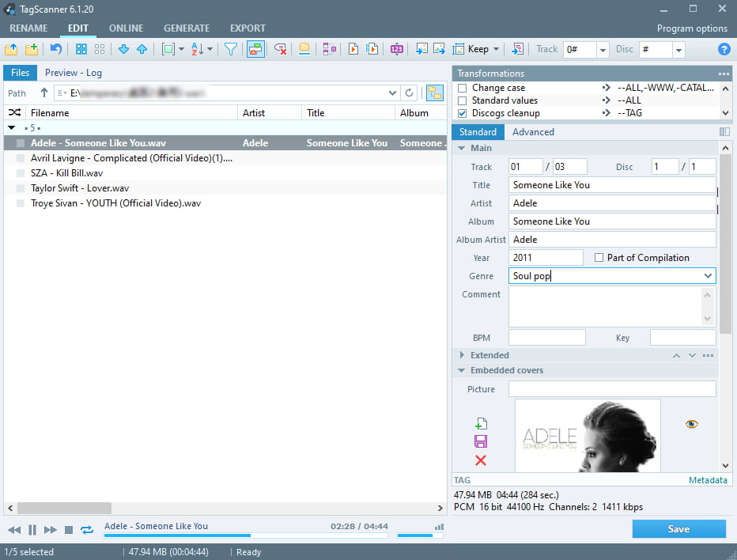Viewport: 737px width, 560px height.
Task: Move file up using blue up arrow
Action: 142,49
